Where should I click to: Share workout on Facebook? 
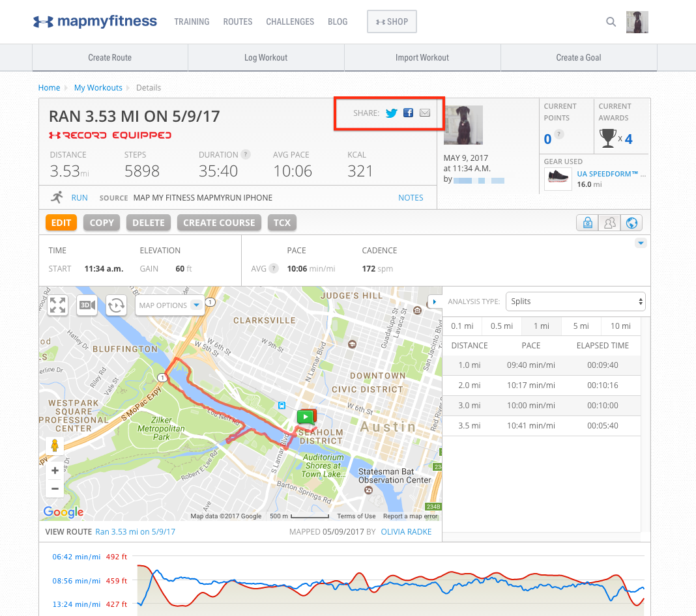click(408, 113)
